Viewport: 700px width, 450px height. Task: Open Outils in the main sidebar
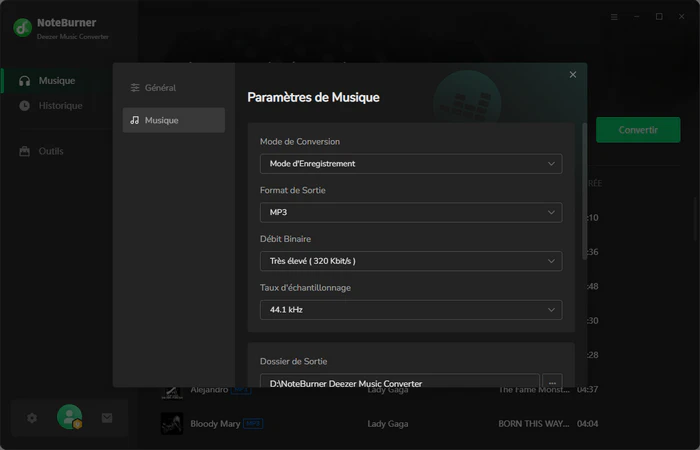pos(51,151)
